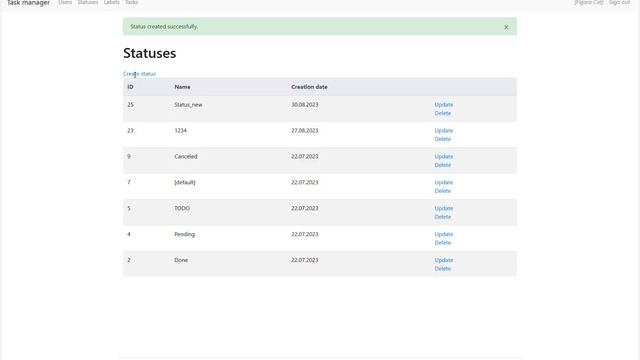Image resolution: width=640 pixels, height=360 pixels.
Task: Delete the [default] status
Action: click(442, 191)
